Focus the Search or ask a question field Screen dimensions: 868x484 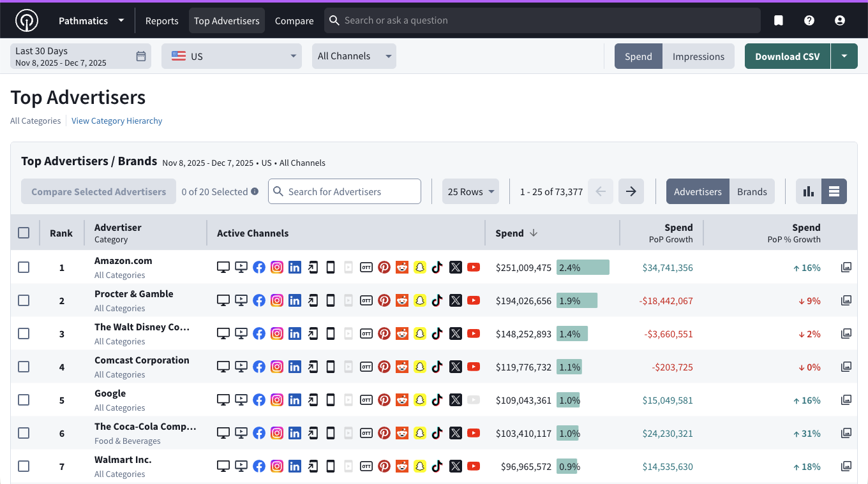[x=542, y=20]
